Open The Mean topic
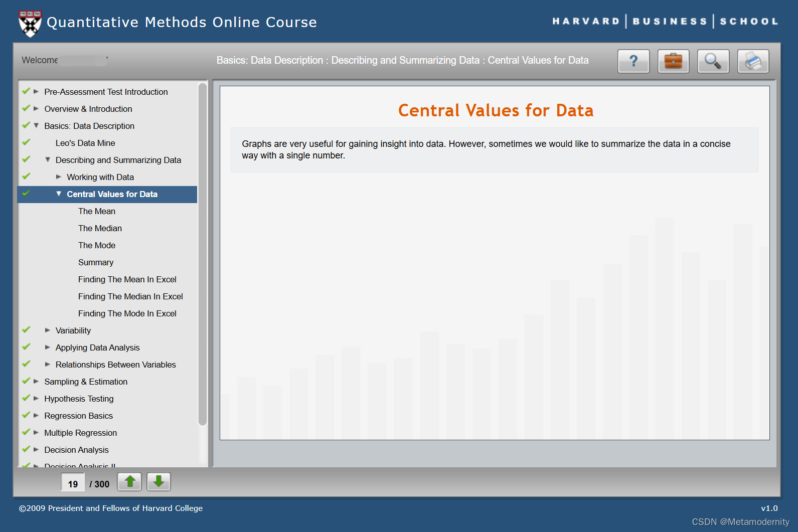Image resolution: width=798 pixels, height=532 pixels. (x=97, y=211)
